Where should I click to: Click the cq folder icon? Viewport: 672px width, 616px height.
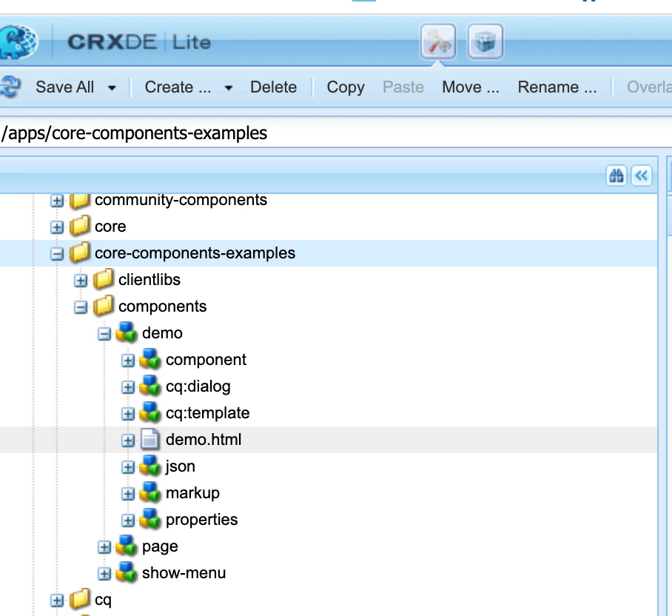pyautogui.click(x=80, y=599)
